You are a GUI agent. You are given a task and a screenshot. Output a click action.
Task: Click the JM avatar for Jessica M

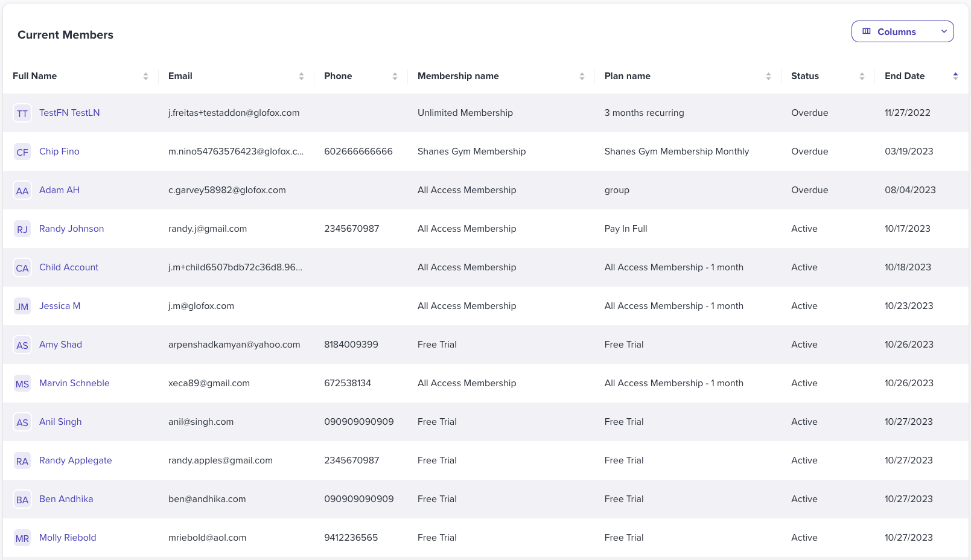point(22,306)
